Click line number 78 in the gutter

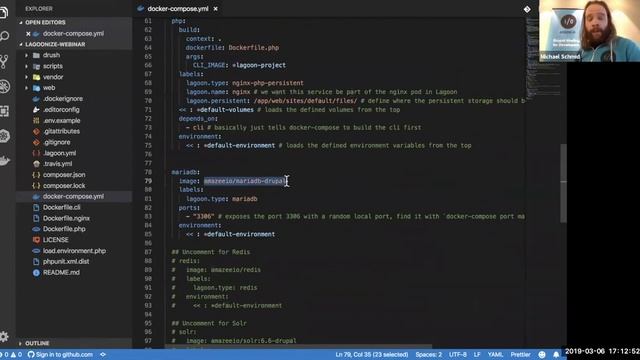point(148,172)
